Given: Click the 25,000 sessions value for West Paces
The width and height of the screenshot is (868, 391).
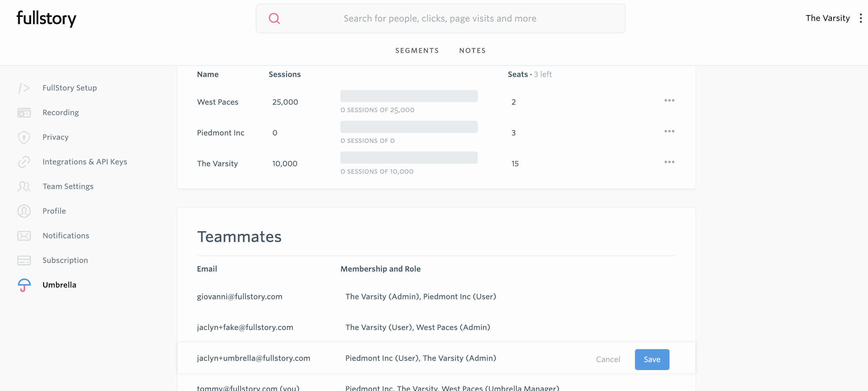Looking at the screenshot, I should (285, 102).
